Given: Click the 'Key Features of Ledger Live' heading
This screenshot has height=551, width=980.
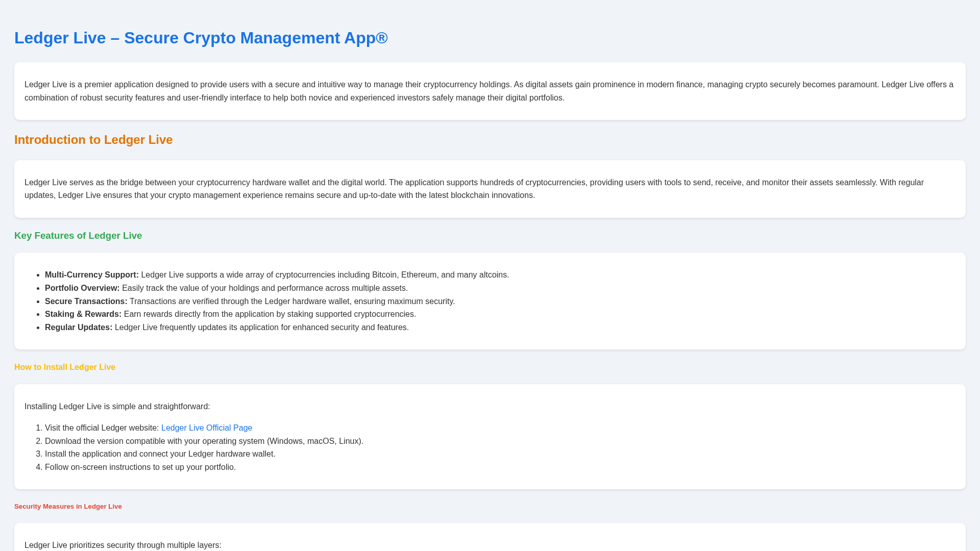Looking at the screenshot, I should [x=78, y=236].
